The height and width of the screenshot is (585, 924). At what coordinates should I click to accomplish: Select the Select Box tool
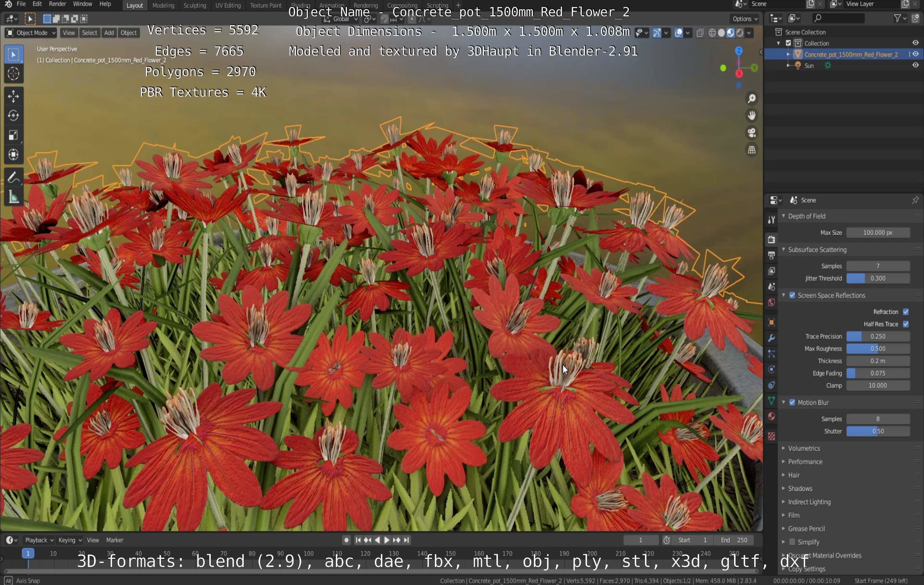[13, 55]
